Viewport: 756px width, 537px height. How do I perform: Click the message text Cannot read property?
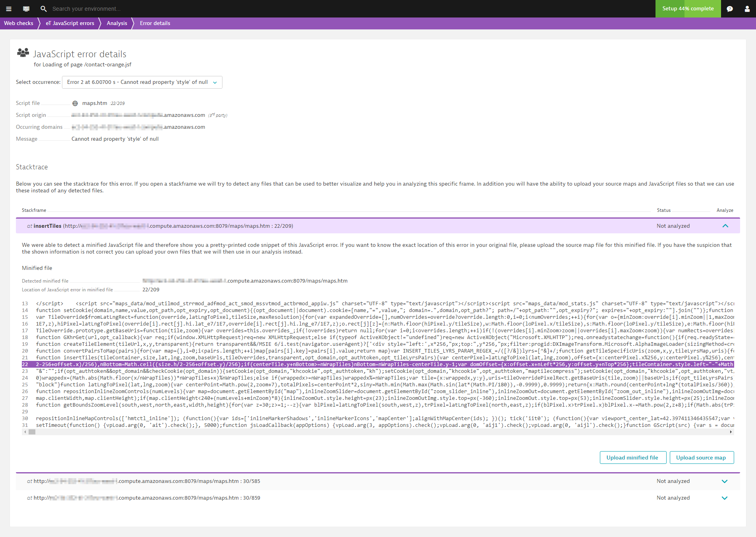click(115, 139)
